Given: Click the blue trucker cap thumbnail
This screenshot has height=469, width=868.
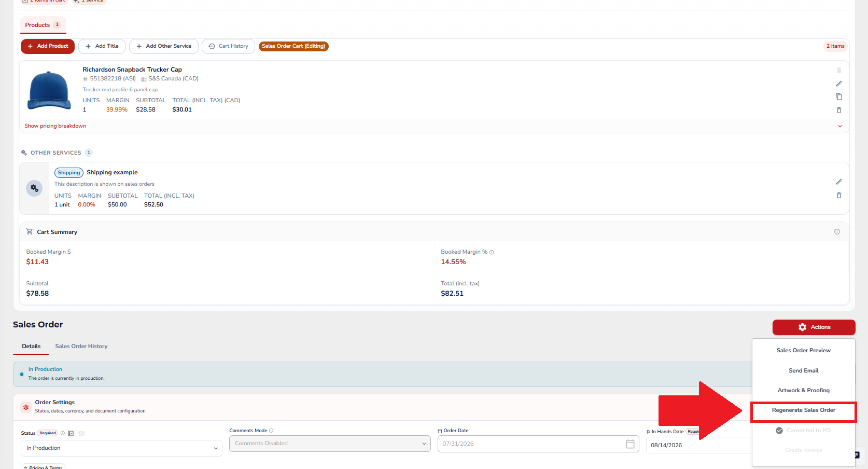Looking at the screenshot, I should (x=49, y=90).
